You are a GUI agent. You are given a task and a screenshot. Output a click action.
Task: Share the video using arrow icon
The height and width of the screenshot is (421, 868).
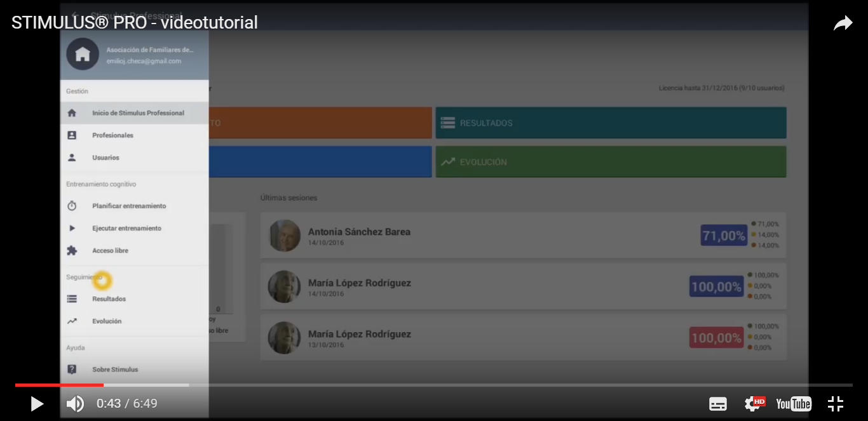point(843,24)
